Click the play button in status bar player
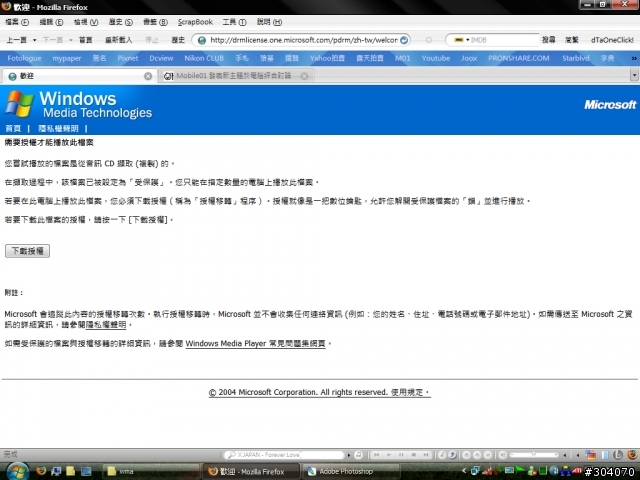Viewport: 640px width, 480px height. click(389, 455)
